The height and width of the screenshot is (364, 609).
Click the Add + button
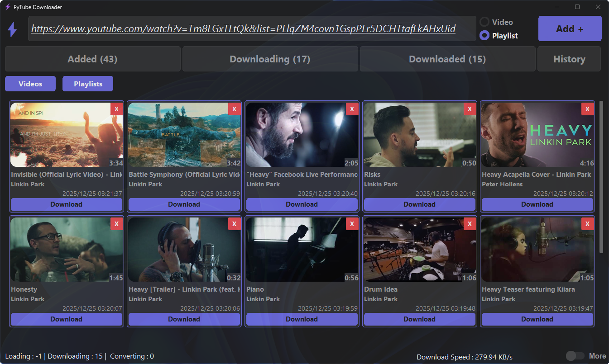coord(570,28)
